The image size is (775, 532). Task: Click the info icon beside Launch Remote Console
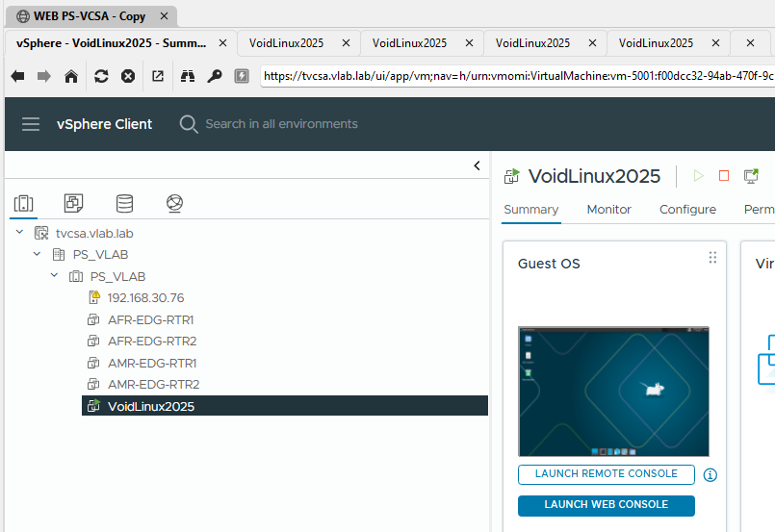pyautogui.click(x=710, y=474)
